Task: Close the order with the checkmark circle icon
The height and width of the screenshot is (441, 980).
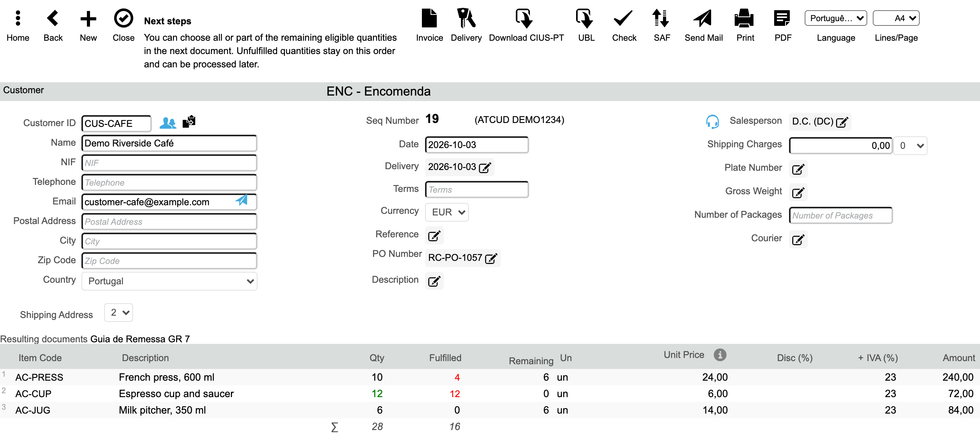Action: 123,18
